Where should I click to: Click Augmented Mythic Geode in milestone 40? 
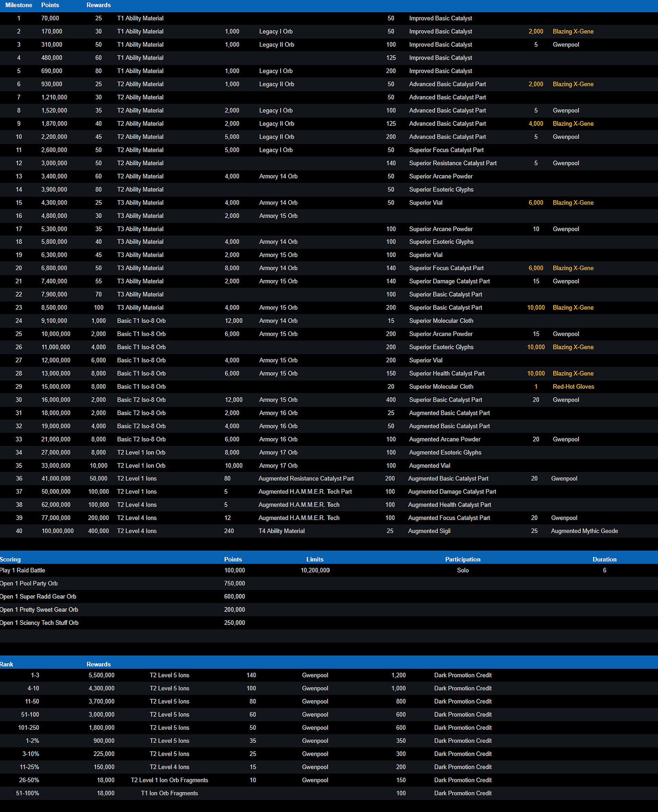coord(584,531)
